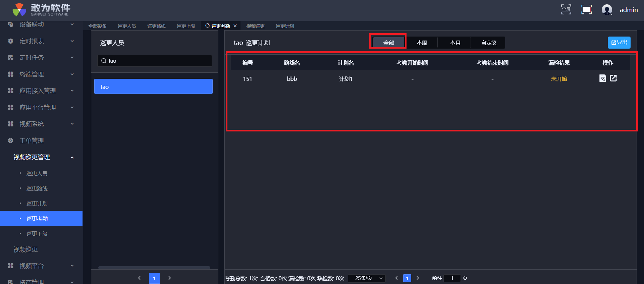Refresh the 巡更考勤 tab via reload icon
The width and height of the screenshot is (644, 284).
[207, 25]
